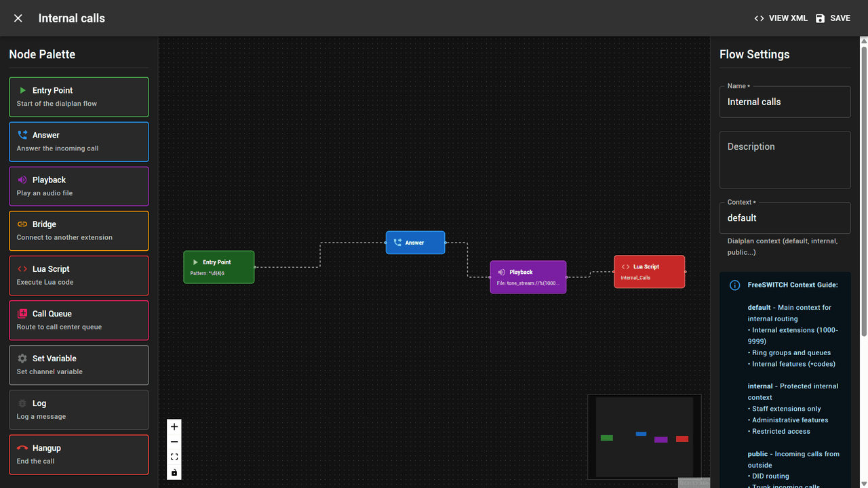Click the flow minimap overview
The width and height of the screenshot is (868, 488).
[644, 437]
